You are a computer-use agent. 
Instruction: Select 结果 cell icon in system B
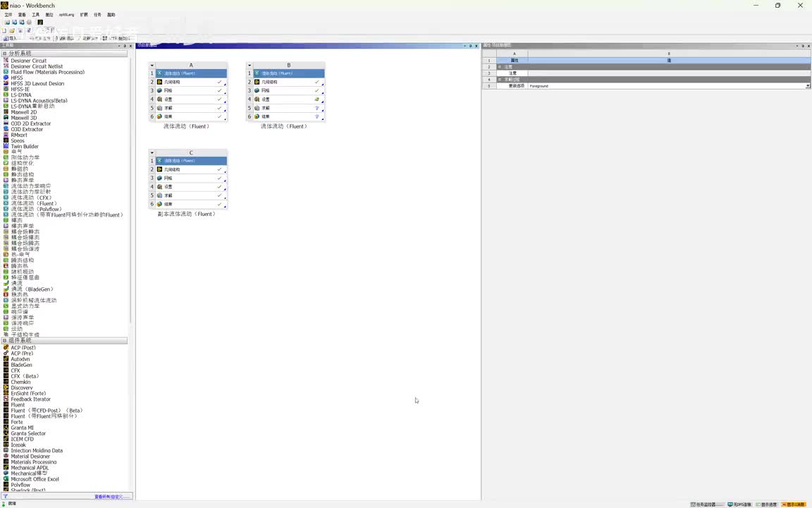click(x=257, y=116)
